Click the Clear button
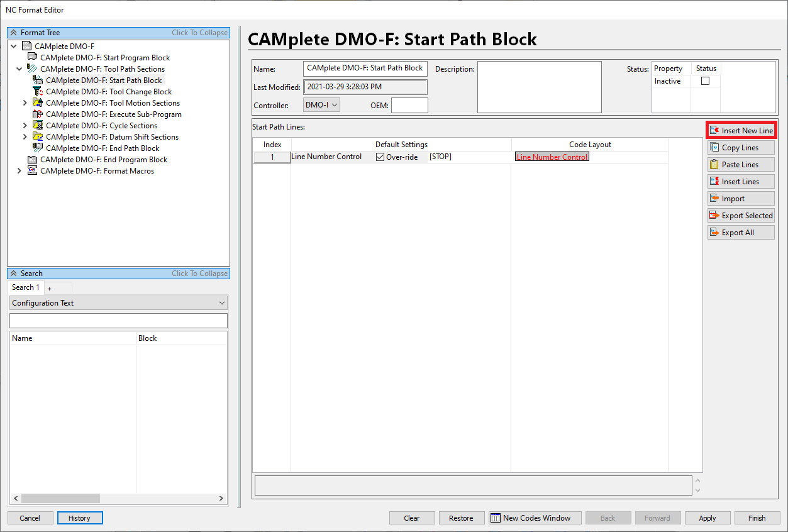The image size is (788, 532). pyautogui.click(x=412, y=518)
